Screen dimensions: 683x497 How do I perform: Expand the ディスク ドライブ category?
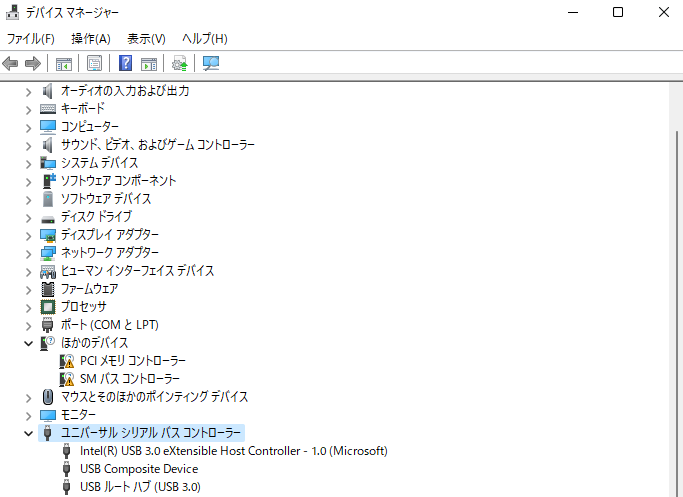click(28, 218)
